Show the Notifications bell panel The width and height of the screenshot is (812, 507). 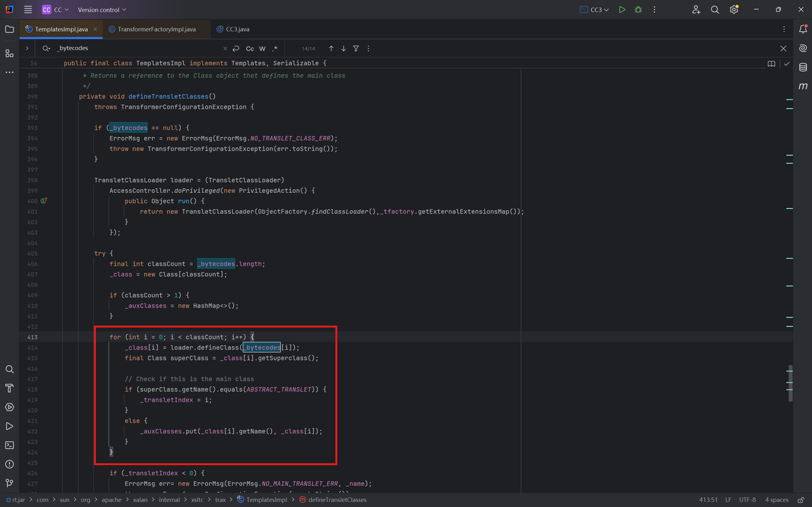click(802, 29)
